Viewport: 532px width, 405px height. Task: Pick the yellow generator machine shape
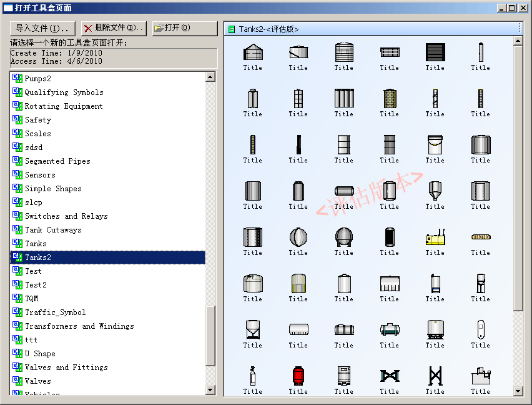coord(435,237)
